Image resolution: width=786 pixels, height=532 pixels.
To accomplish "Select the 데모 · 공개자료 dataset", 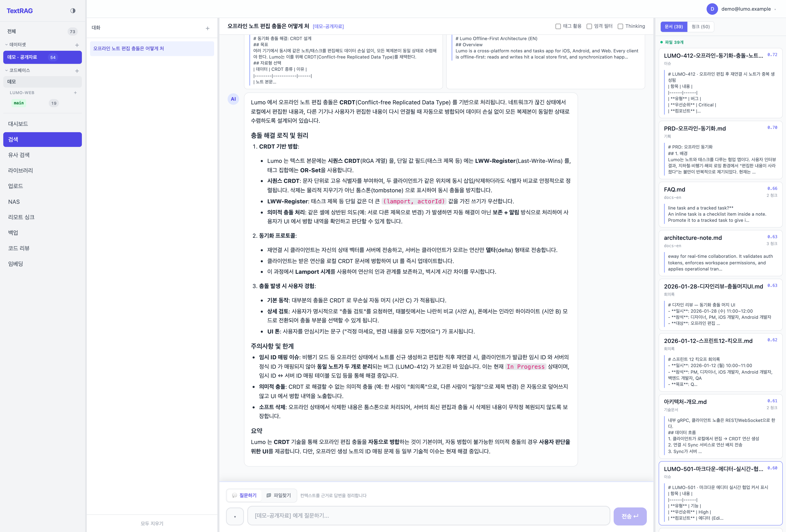I will pos(43,57).
